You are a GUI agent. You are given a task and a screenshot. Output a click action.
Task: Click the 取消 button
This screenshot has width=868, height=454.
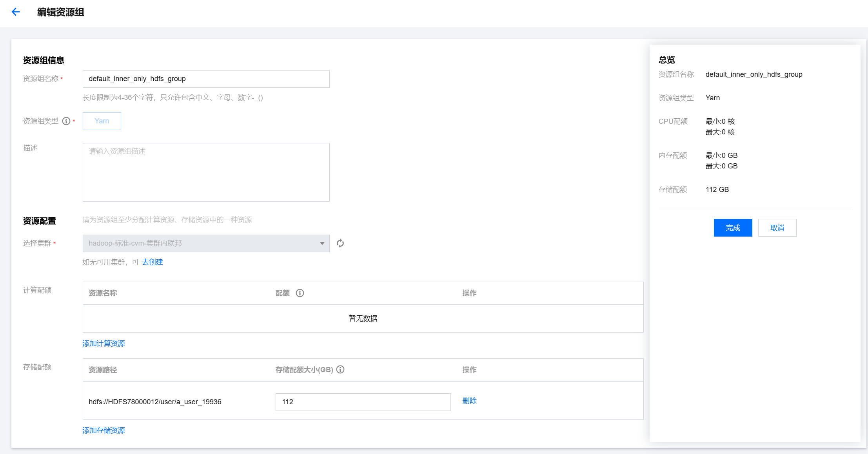pyautogui.click(x=777, y=228)
